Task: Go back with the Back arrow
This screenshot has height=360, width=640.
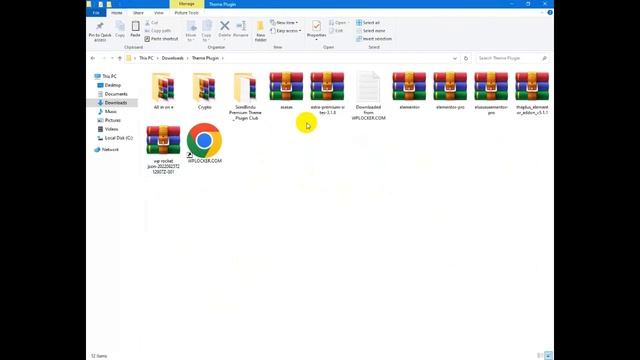Action: [93, 58]
